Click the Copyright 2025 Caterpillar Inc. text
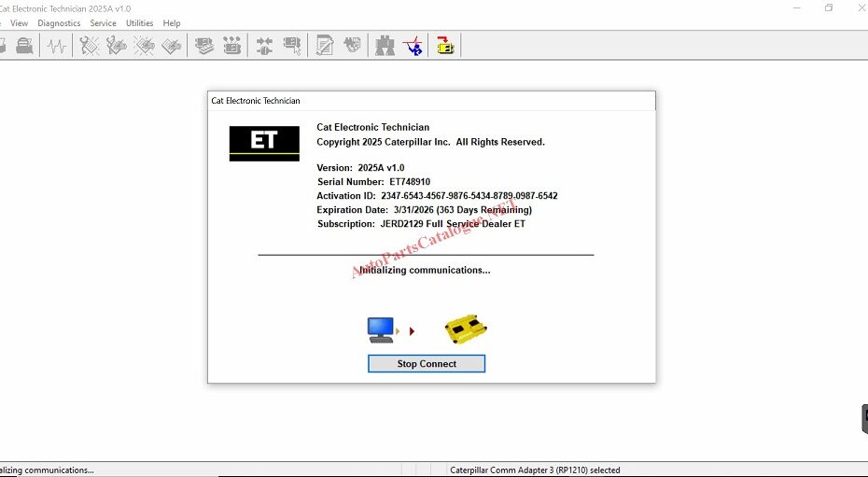 pyautogui.click(x=430, y=142)
